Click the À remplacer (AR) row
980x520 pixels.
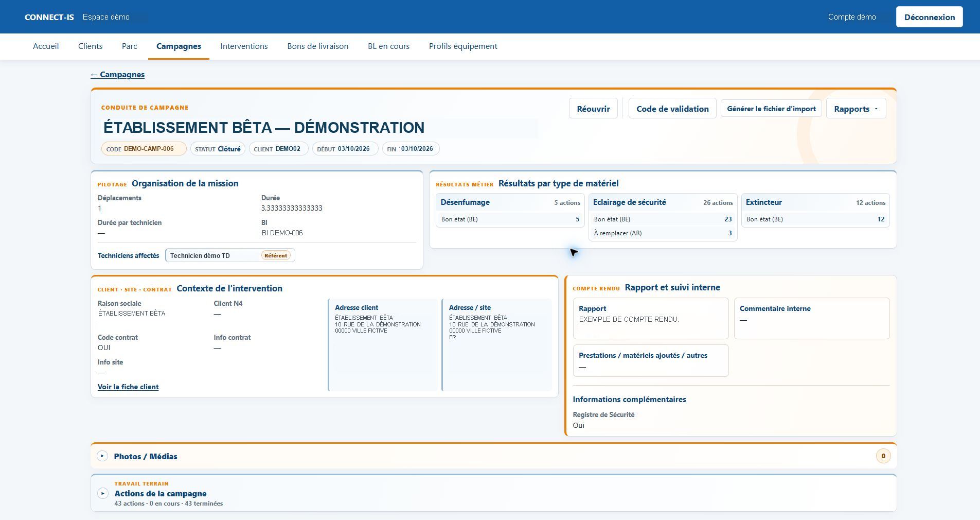coord(663,233)
